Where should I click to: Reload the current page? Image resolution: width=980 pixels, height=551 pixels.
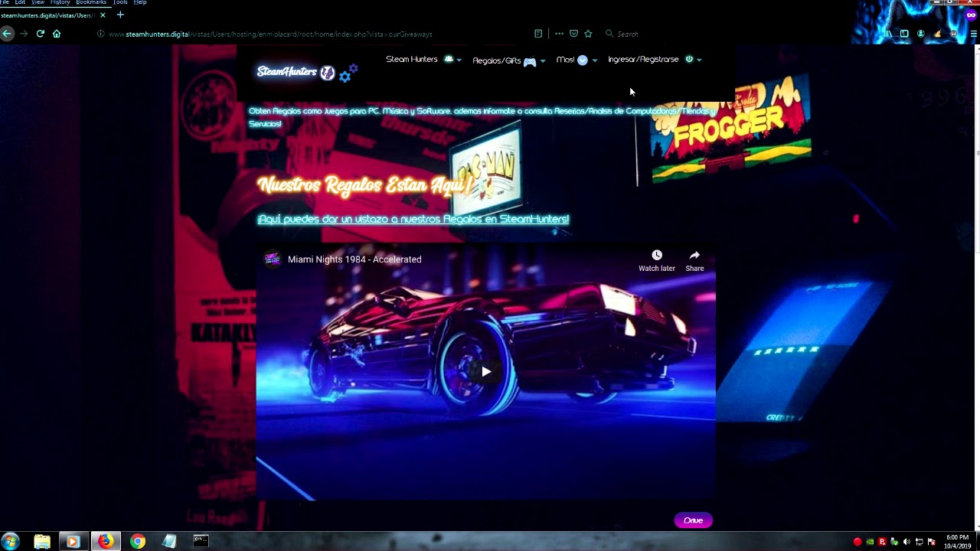point(40,34)
